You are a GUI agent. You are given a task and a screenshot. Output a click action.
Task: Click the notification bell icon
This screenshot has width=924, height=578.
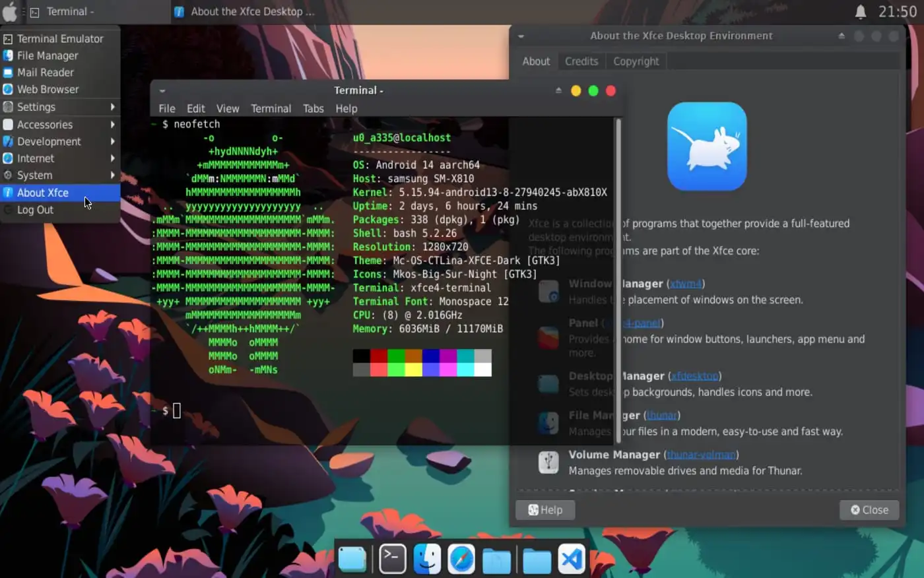pos(861,11)
